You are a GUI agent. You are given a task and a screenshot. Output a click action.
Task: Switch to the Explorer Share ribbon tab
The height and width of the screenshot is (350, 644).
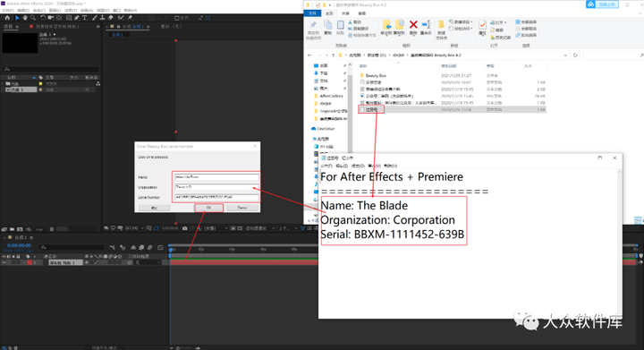345,13
